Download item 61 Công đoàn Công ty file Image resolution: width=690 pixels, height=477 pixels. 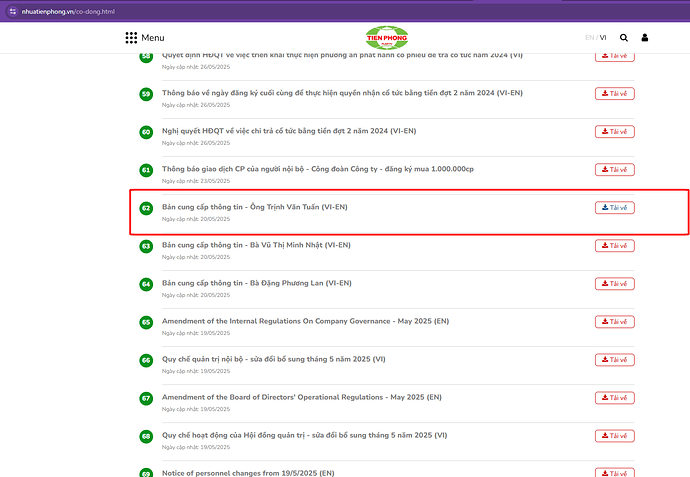point(615,170)
